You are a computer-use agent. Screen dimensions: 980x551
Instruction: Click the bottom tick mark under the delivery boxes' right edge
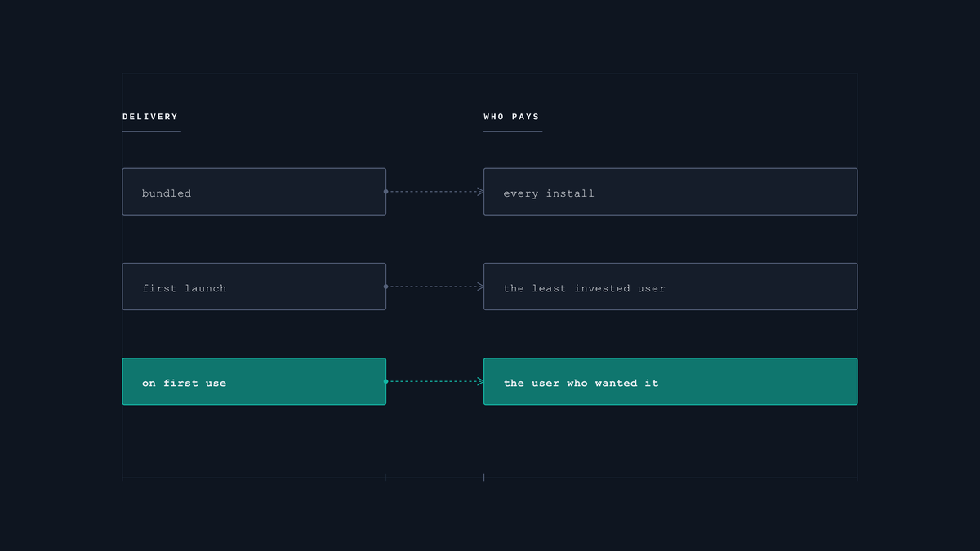(386, 477)
